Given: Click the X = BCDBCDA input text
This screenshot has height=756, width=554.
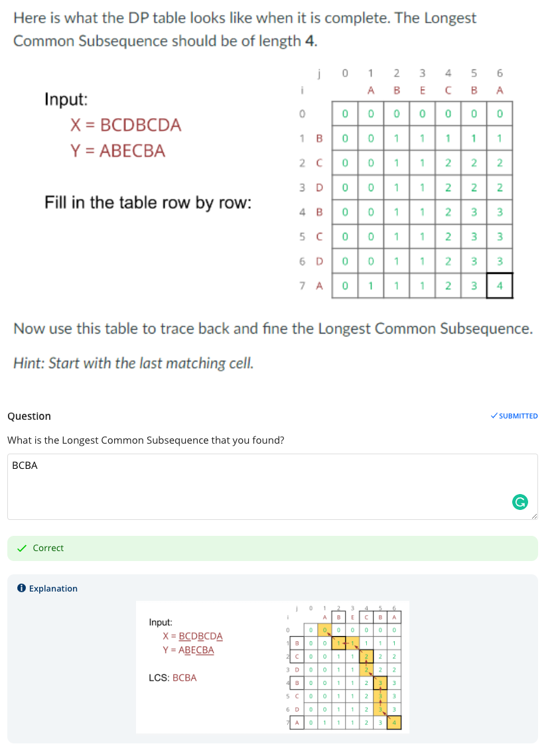Looking at the screenshot, I should [x=126, y=125].
